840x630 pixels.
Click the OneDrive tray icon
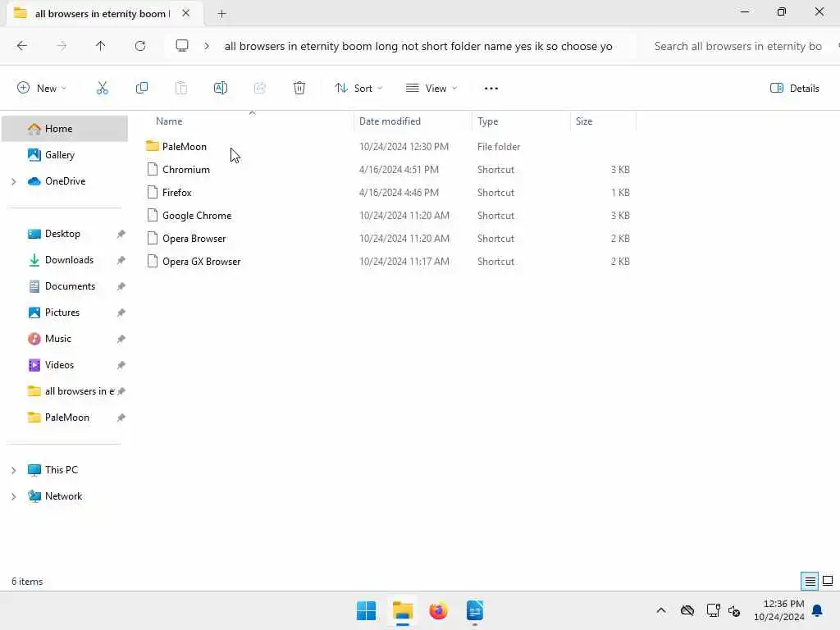click(x=687, y=610)
